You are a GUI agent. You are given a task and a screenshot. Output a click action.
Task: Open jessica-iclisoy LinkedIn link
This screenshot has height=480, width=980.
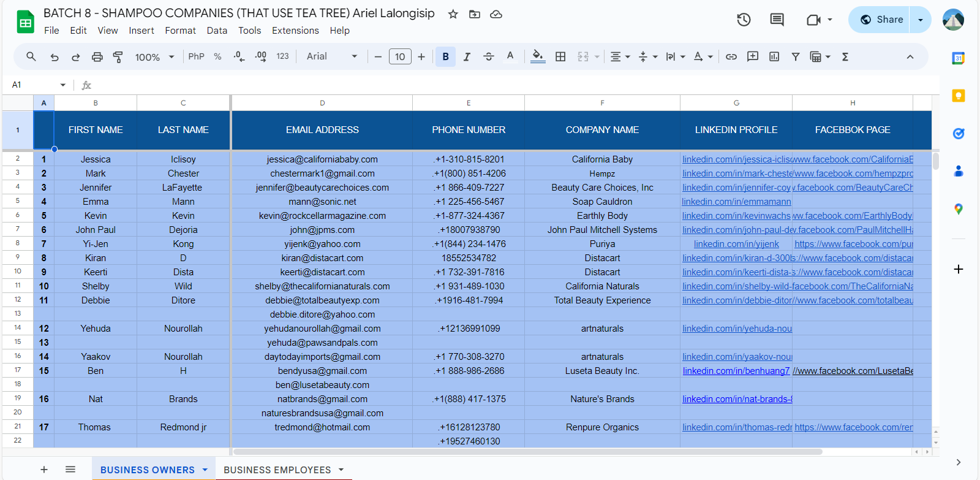(x=737, y=159)
